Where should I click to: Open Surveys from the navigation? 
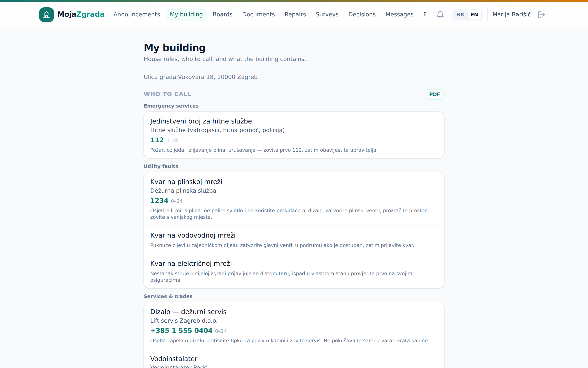pos(327,15)
